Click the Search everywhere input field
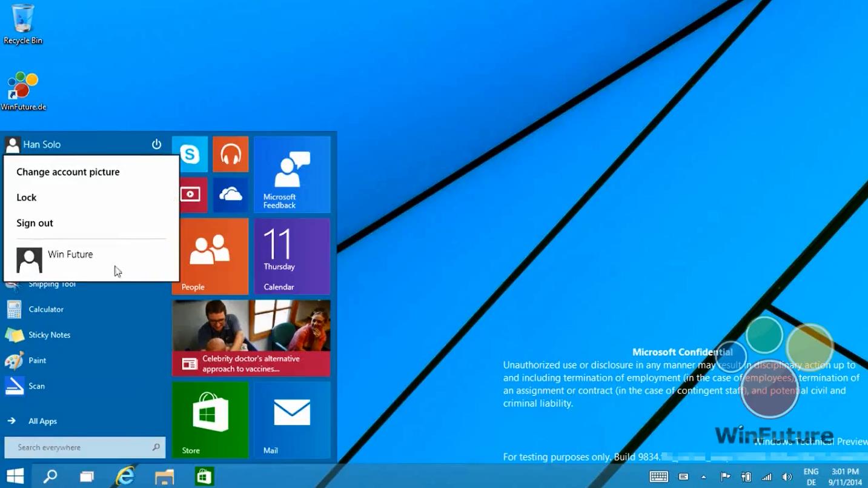Viewport: 868px width, 488px height. click(x=85, y=447)
